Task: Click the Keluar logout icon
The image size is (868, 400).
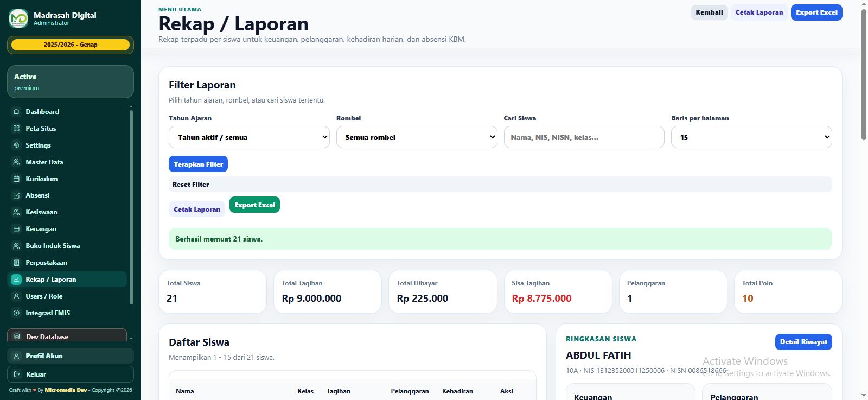Action: tap(16, 374)
